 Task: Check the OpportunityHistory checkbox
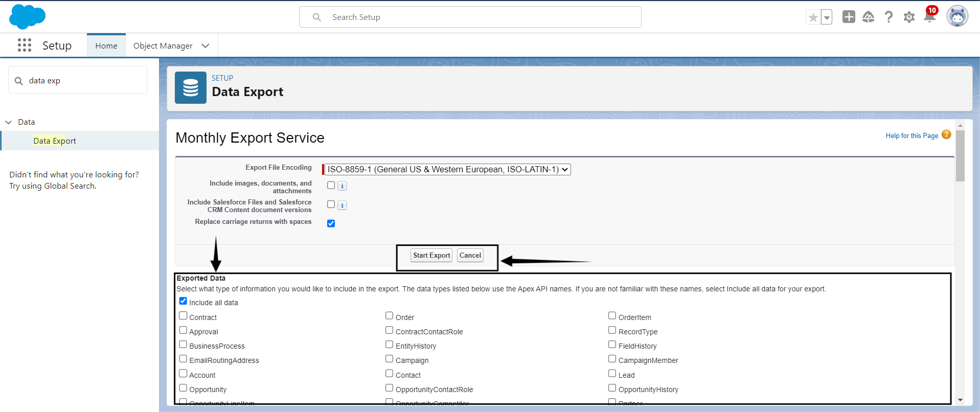click(x=612, y=388)
